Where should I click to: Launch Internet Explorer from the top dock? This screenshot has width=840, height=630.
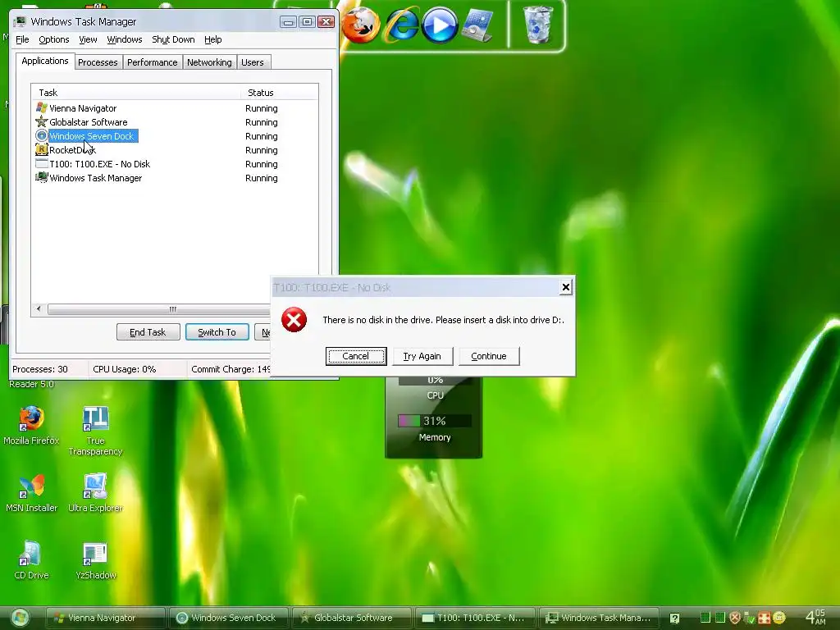tap(402, 25)
